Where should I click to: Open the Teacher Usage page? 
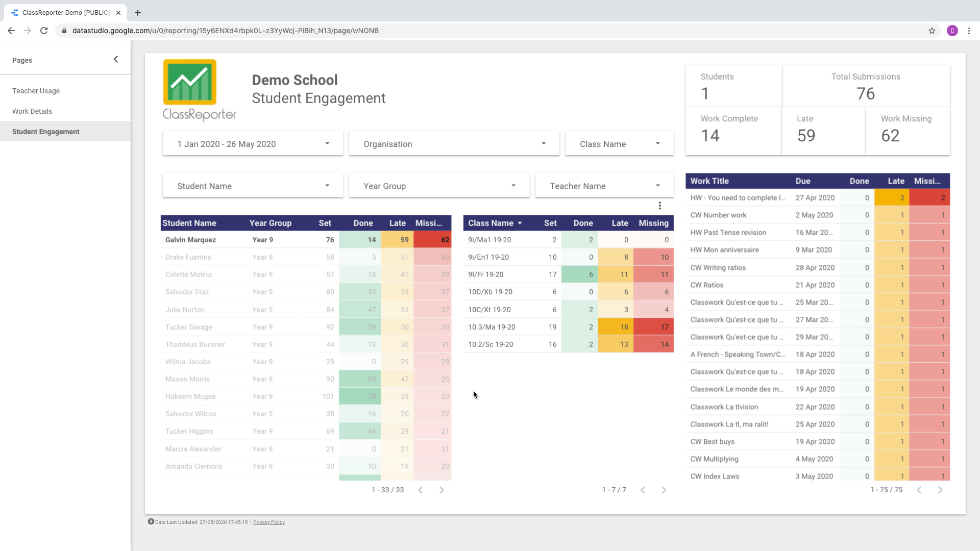36,91
